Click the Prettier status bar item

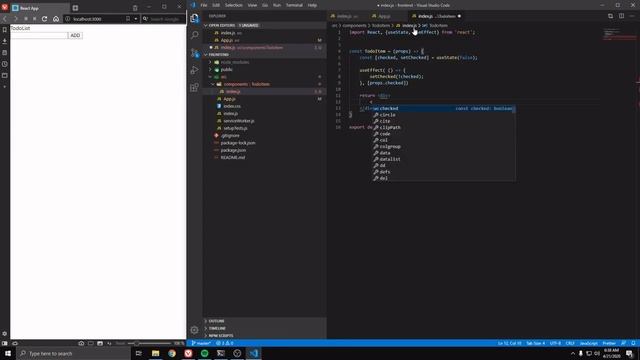609,343
